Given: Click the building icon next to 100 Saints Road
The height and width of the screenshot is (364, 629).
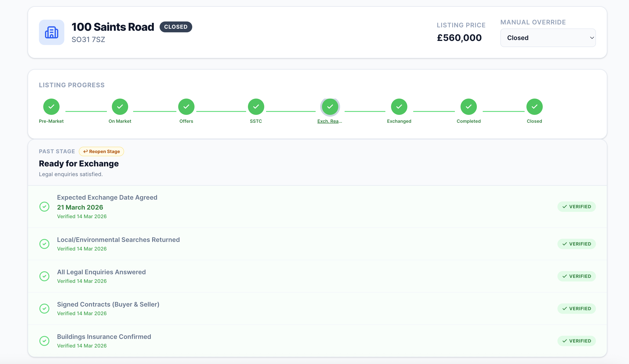Looking at the screenshot, I should pos(51,32).
